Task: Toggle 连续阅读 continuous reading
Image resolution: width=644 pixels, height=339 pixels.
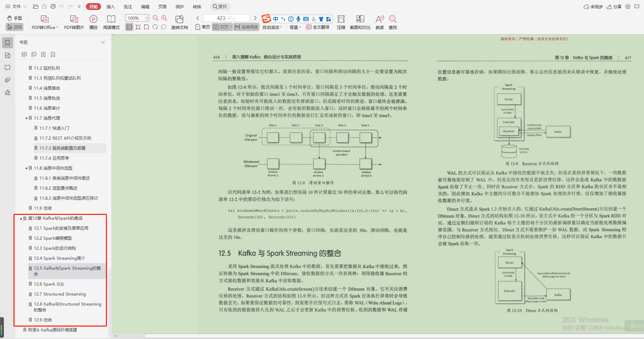Action: 246,27
